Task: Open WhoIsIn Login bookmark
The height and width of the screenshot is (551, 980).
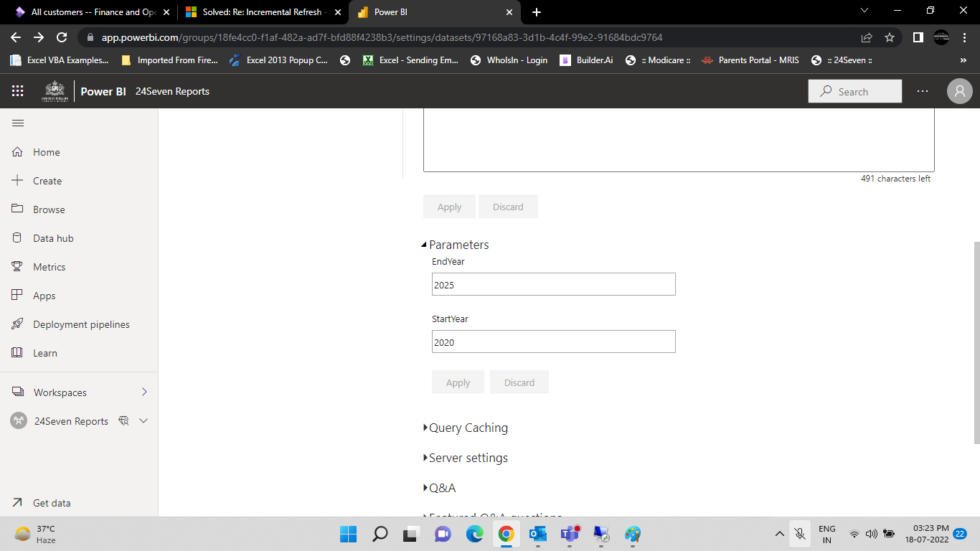Action: 509,60
